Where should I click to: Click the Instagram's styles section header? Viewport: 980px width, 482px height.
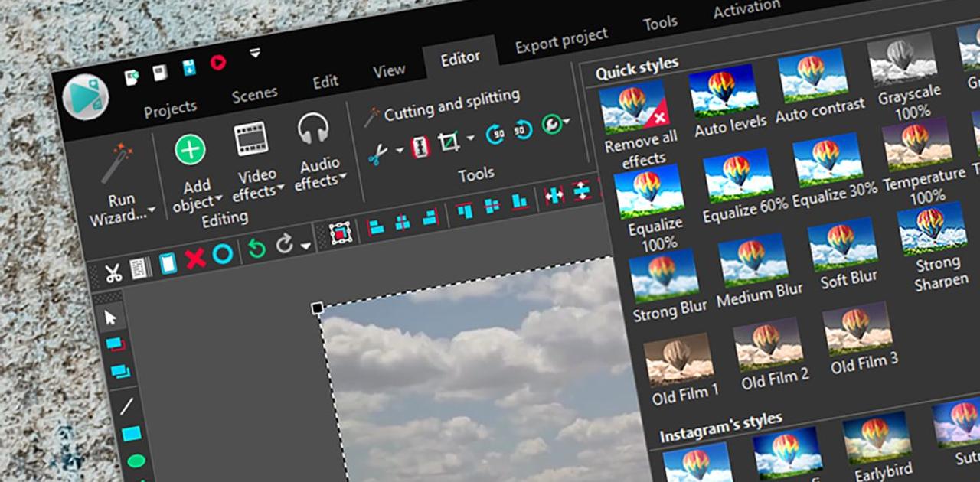[x=720, y=427]
